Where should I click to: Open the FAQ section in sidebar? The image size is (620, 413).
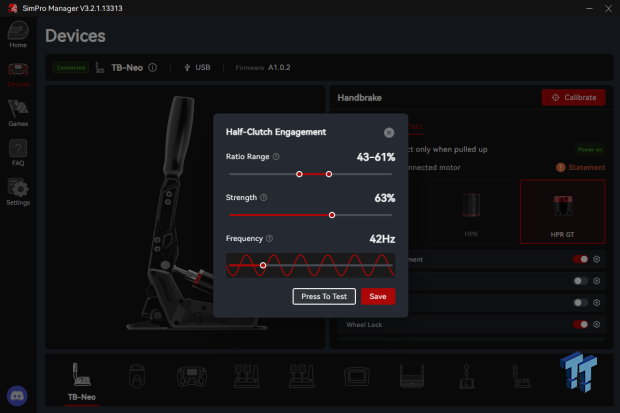(x=18, y=153)
